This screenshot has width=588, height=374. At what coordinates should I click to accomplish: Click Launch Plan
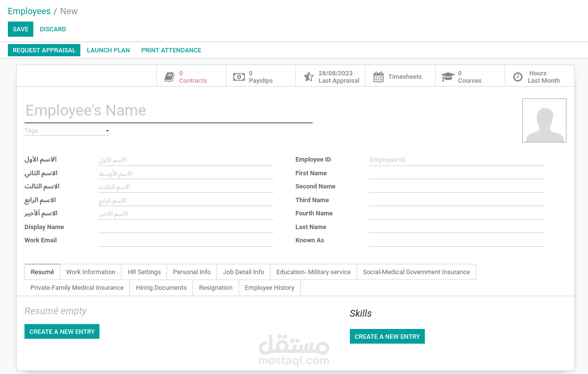(108, 50)
